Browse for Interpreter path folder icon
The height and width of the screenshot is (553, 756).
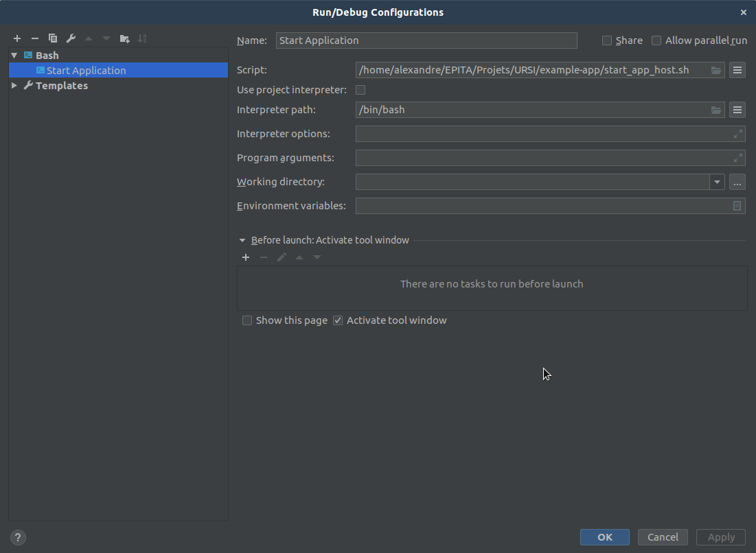(716, 110)
